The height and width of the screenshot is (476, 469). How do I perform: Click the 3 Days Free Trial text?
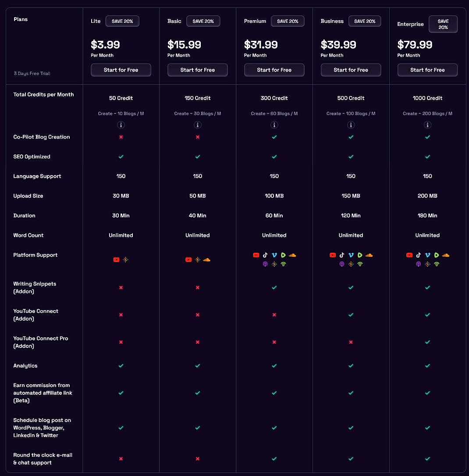pyautogui.click(x=32, y=73)
